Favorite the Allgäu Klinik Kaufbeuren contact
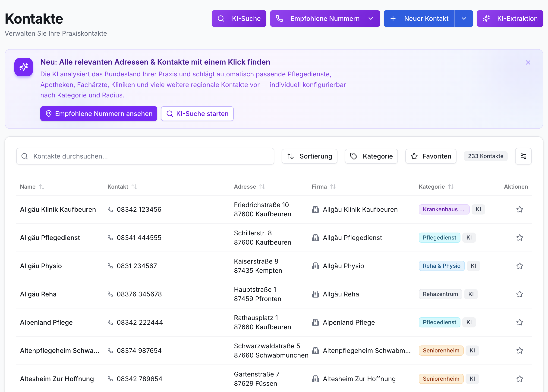 [520, 209]
